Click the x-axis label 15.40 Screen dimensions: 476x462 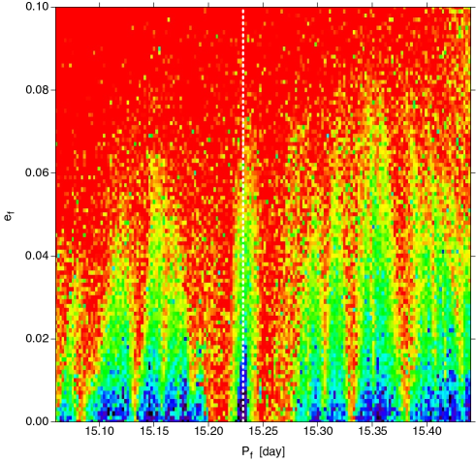428,431
